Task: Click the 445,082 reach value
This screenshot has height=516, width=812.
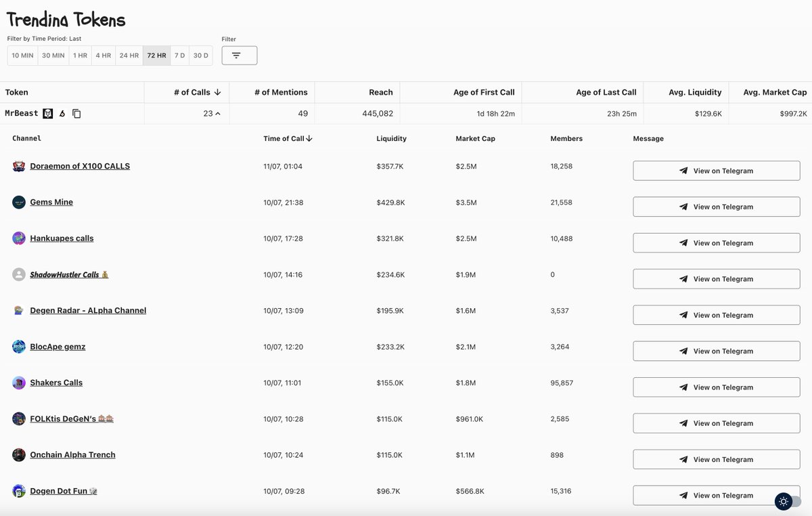Action: pyautogui.click(x=378, y=114)
